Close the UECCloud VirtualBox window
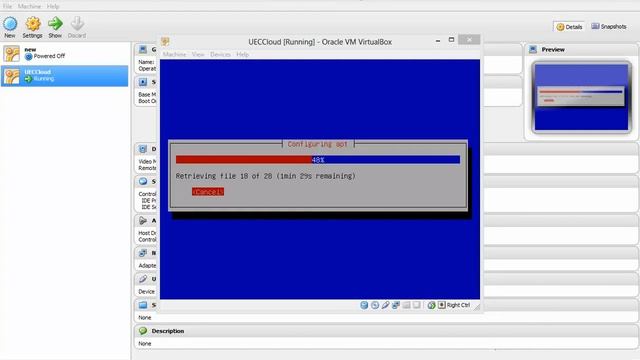Image resolution: width=640 pixels, height=360 pixels. (469, 40)
